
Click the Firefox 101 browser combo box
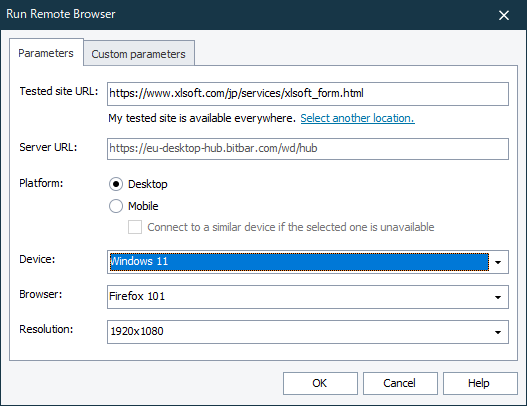(x=308, y=297)
